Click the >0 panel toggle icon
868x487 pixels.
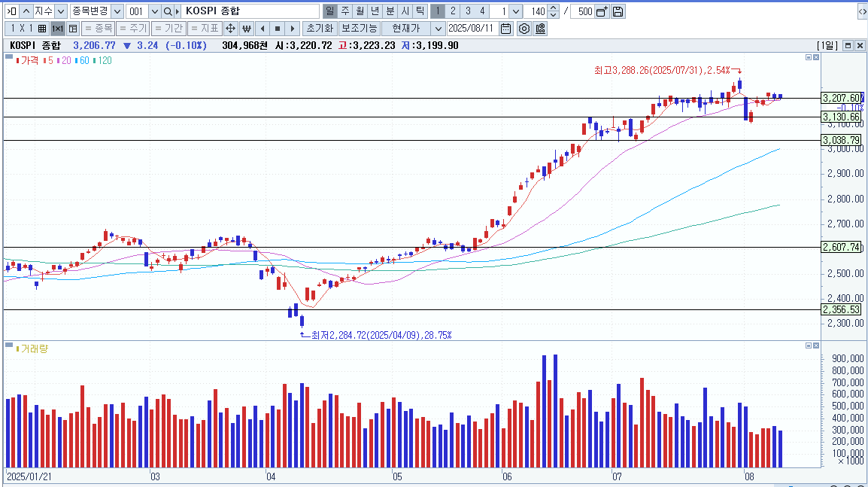(11, 11)
